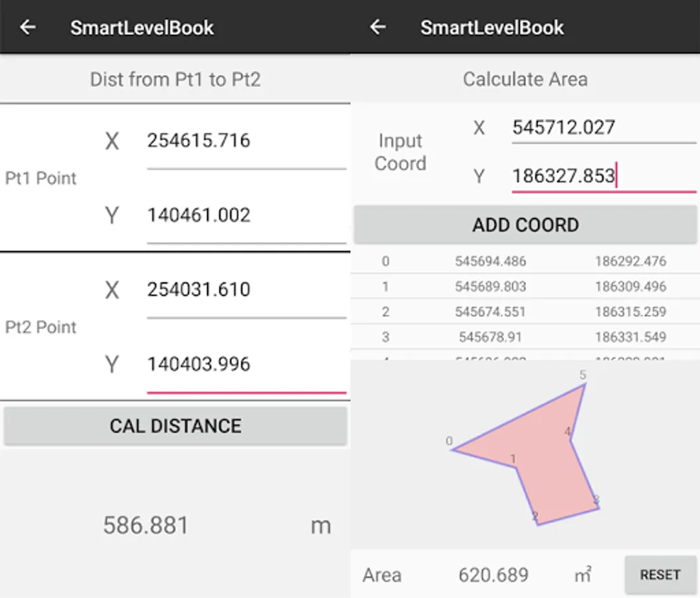
Task: Click the 'Input Coord' label
Action: tap(400, 152)
